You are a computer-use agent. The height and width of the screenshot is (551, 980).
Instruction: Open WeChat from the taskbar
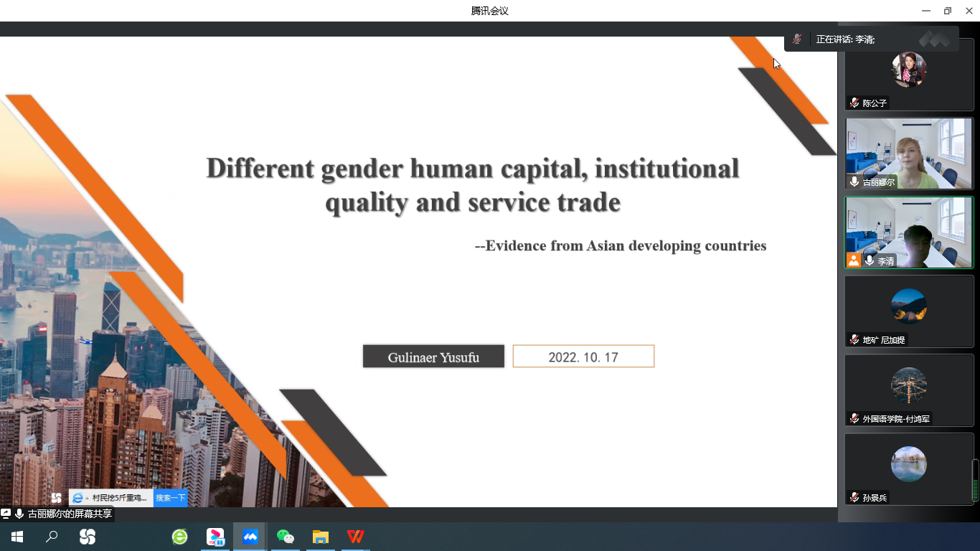[x=286, y=537]
